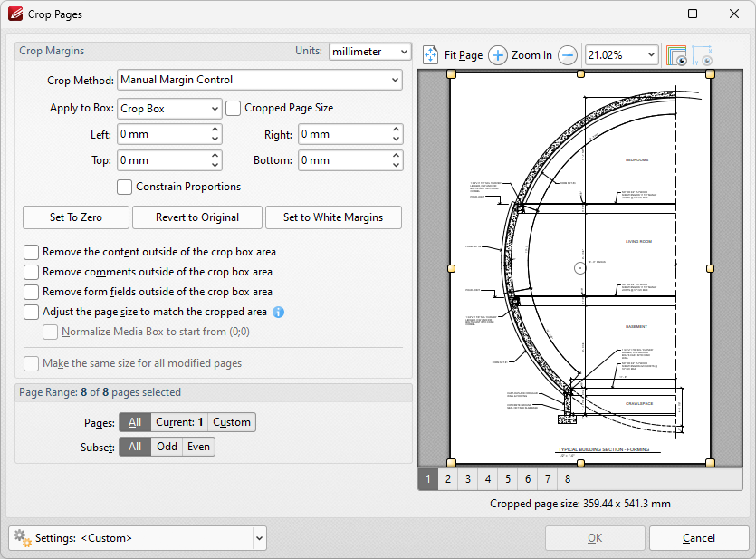Viewport: 756px width, 559px height.
Task: Click the info icon beside Adjust page size
Action: point(278,312)
